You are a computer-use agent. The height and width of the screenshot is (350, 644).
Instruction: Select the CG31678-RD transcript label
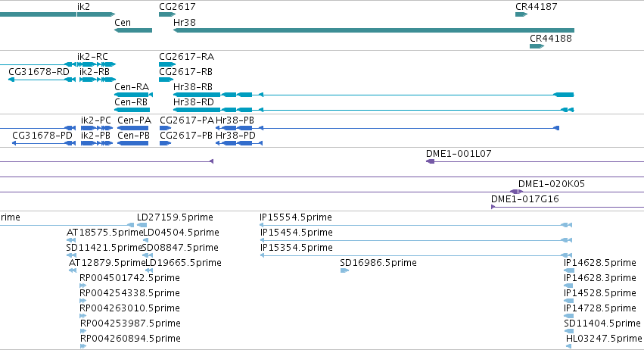coord(39,71)
